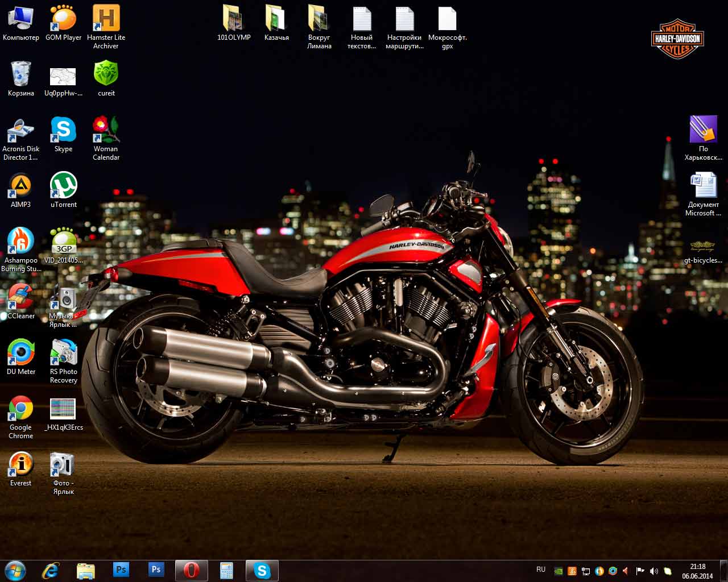
Task: Select the Woman Calendar shortcut
Action: 106,130
